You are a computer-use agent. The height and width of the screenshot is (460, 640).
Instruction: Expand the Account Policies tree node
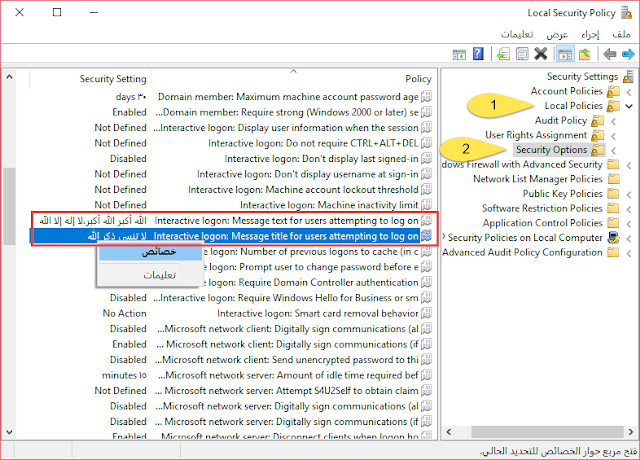tap(629, 92)
